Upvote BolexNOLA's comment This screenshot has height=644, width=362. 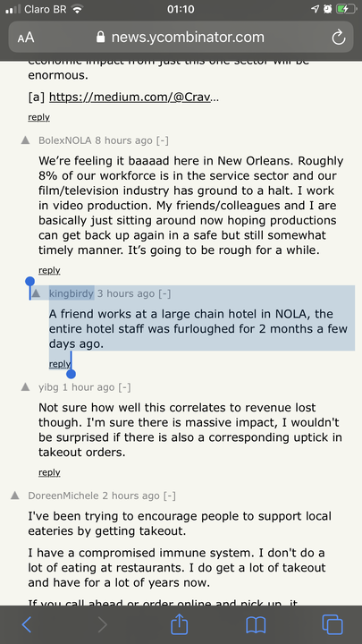point(25,140)
